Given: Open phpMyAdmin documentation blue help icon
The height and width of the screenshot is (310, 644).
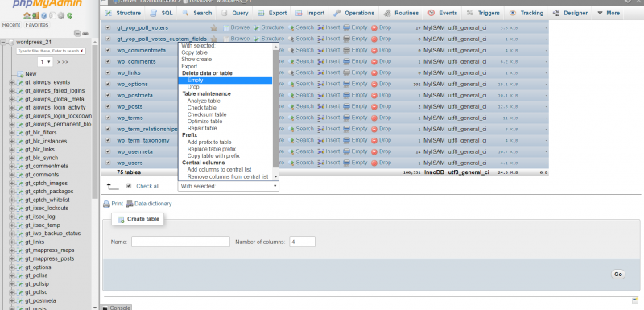Looking at the screenshot, I should pyautogui.click(x=44, y=15).
